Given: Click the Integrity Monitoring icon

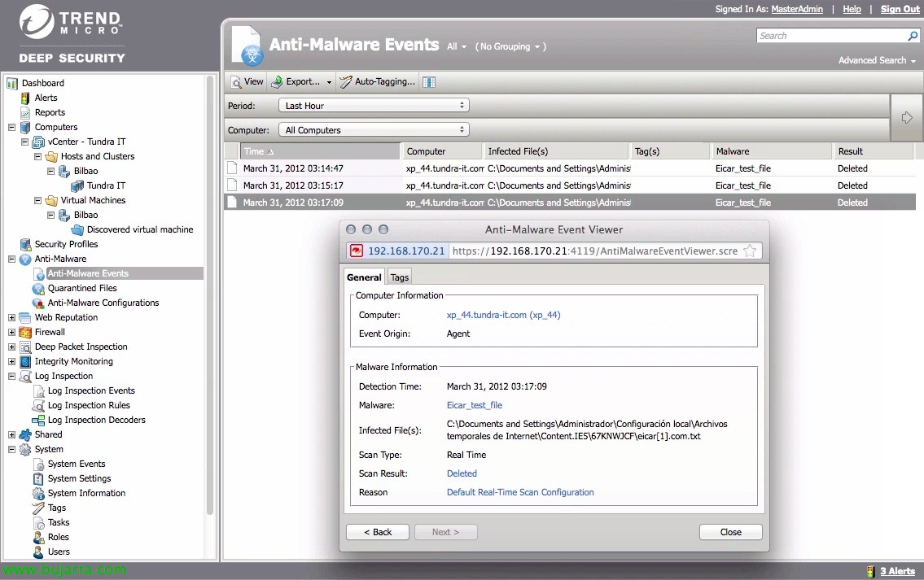Looking at the screenshot, I should tap(25, 361).
